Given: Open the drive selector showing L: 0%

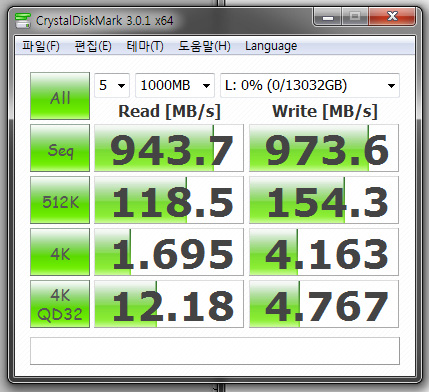Looking at the screenshot, I should 310,85.
